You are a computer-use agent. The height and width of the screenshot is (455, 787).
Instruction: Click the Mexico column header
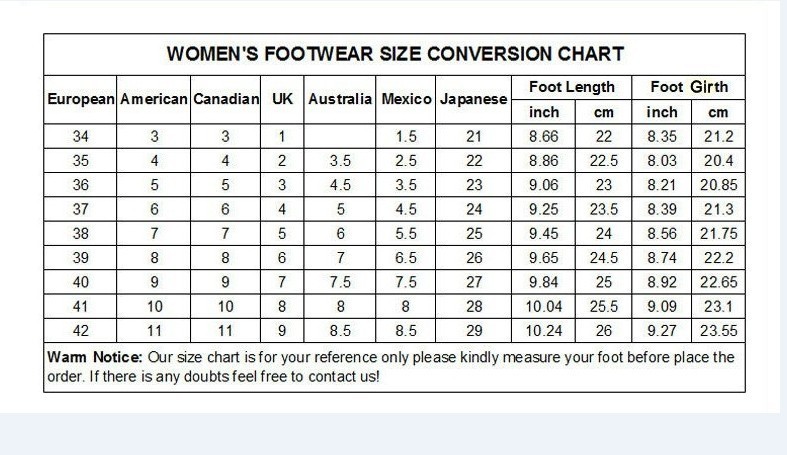[x=406, y=99]
